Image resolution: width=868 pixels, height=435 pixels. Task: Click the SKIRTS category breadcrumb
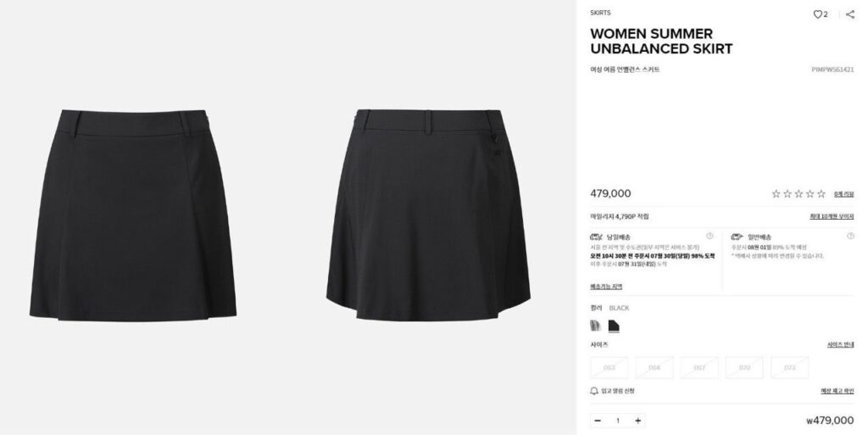click(600, 13)
